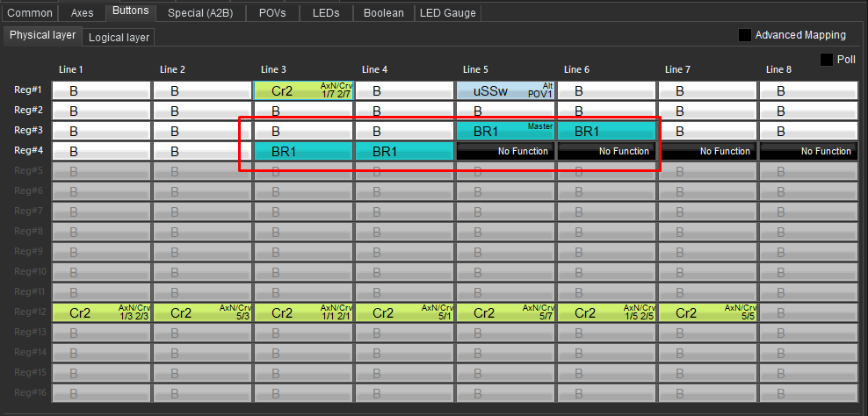Image resolution: width=868 pixels, height=416 pixels.
Task: Click BR1 cell at Reg#4 Line 3
Action: [304, 151]
